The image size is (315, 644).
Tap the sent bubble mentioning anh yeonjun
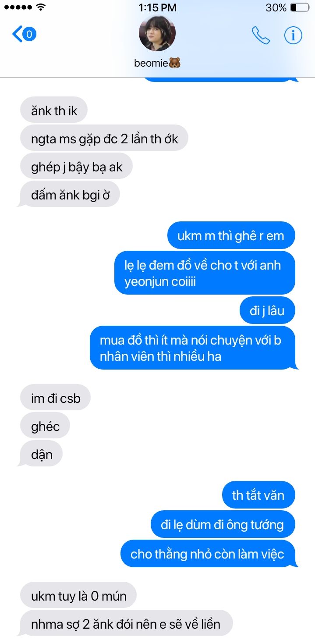click(205, 273)
